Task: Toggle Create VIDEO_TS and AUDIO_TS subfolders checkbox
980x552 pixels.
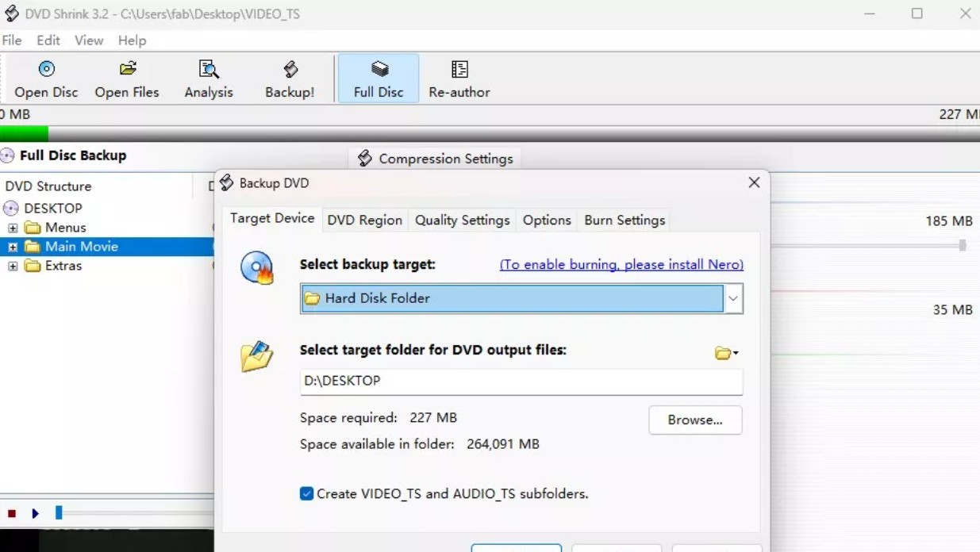Action: 306,493
